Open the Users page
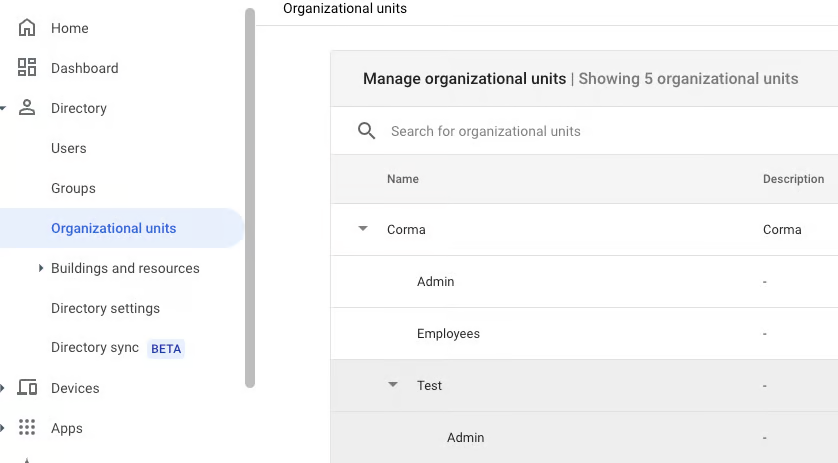 click(x=69, y=148)
